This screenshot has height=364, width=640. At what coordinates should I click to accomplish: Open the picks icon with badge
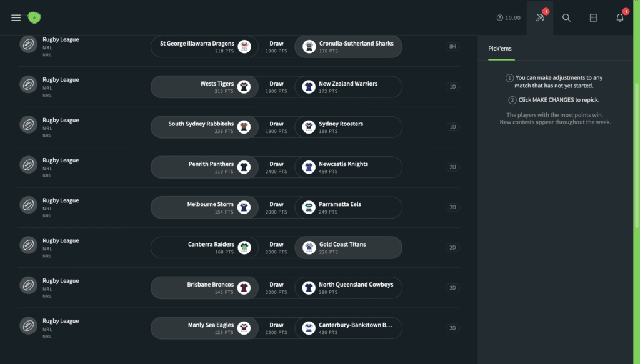coord(540,17)
